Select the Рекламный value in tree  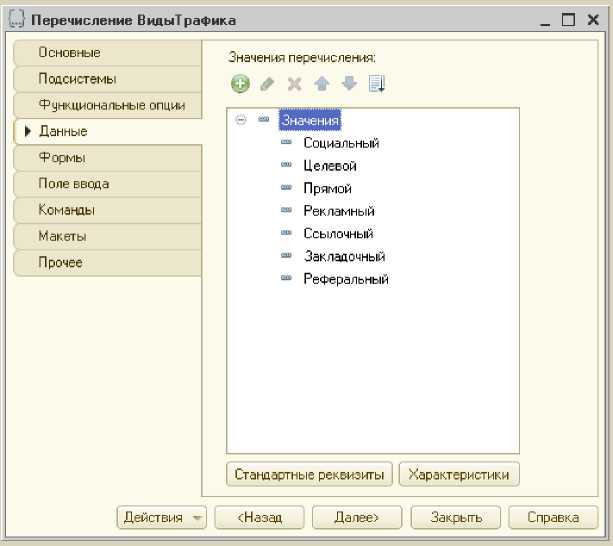(x=339, y=211)
